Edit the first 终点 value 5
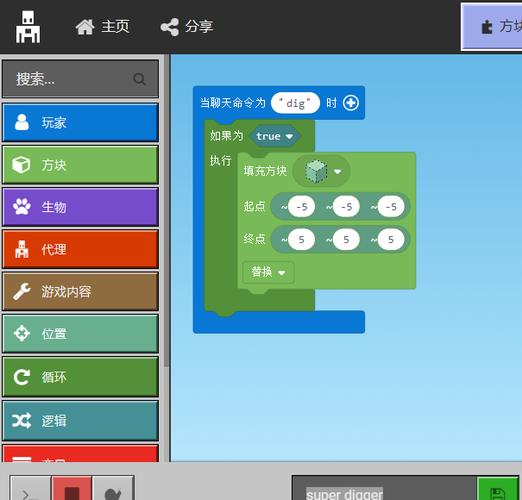522x500 pixels. pyautogui.click(x=302, y=239)
